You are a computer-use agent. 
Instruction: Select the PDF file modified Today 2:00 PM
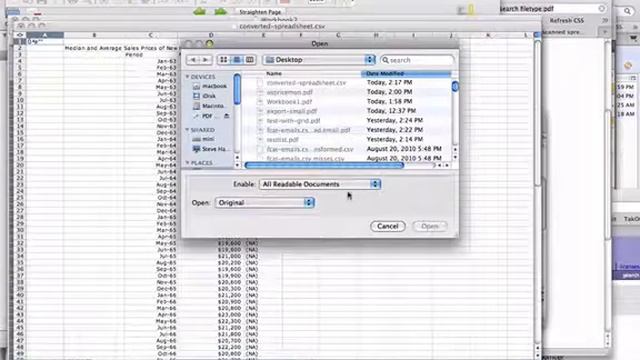pos(289,92)
